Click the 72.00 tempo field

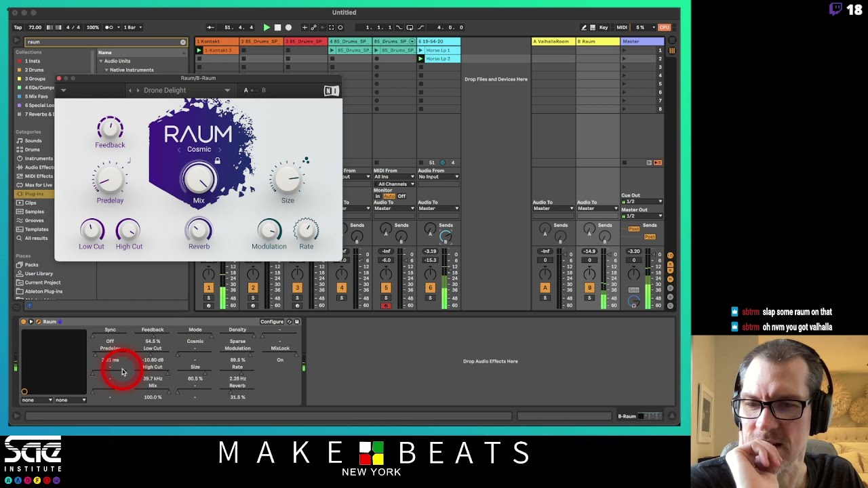coord(35,28)
